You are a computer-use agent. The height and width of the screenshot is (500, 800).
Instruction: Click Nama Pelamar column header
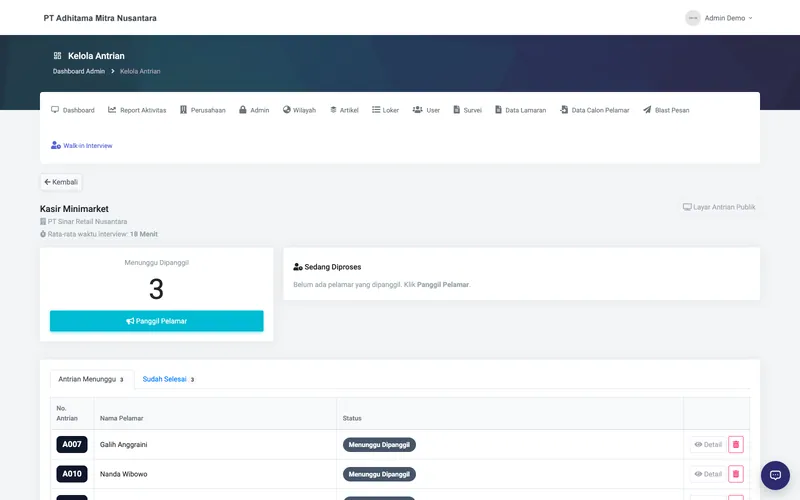(121, 418)
